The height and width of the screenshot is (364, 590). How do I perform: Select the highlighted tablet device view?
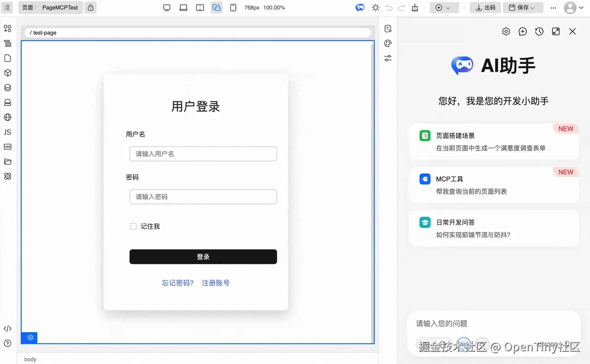tap(217, 7)
